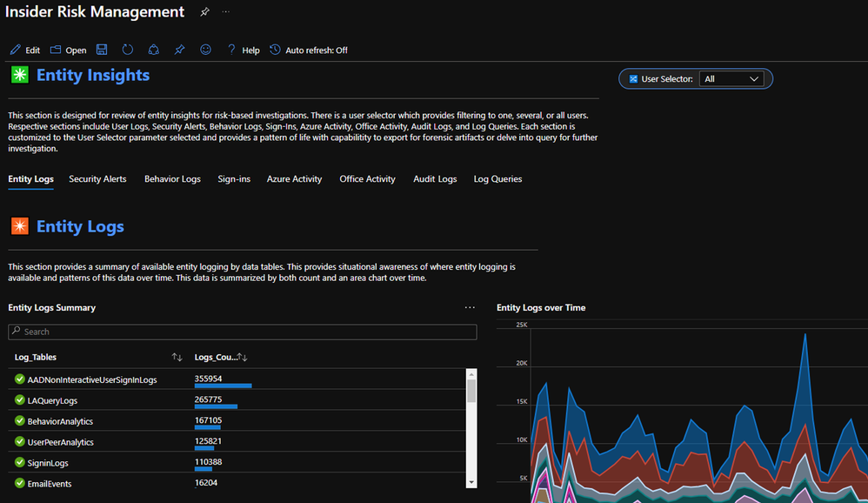Focus the Entity Logs Summary search box

point(243,332)
